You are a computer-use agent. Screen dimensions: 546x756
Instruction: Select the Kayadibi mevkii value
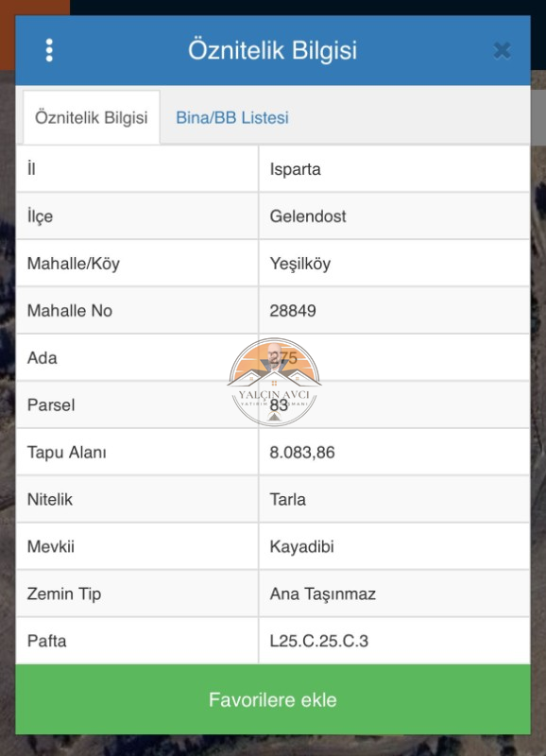[x=301, y=547]
